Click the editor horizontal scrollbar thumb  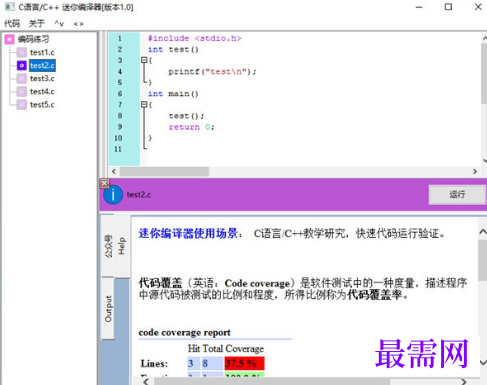[x=164, y=172]
